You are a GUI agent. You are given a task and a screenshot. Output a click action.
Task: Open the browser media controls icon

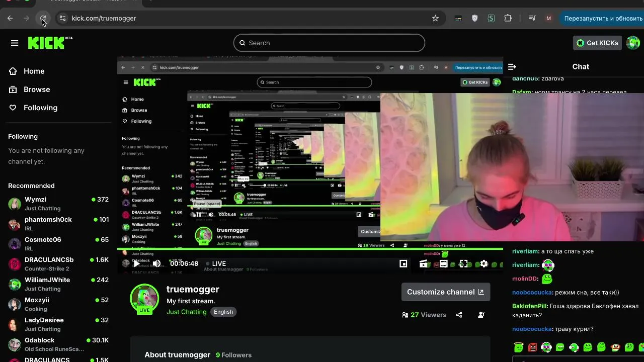(x=532, y=18)
